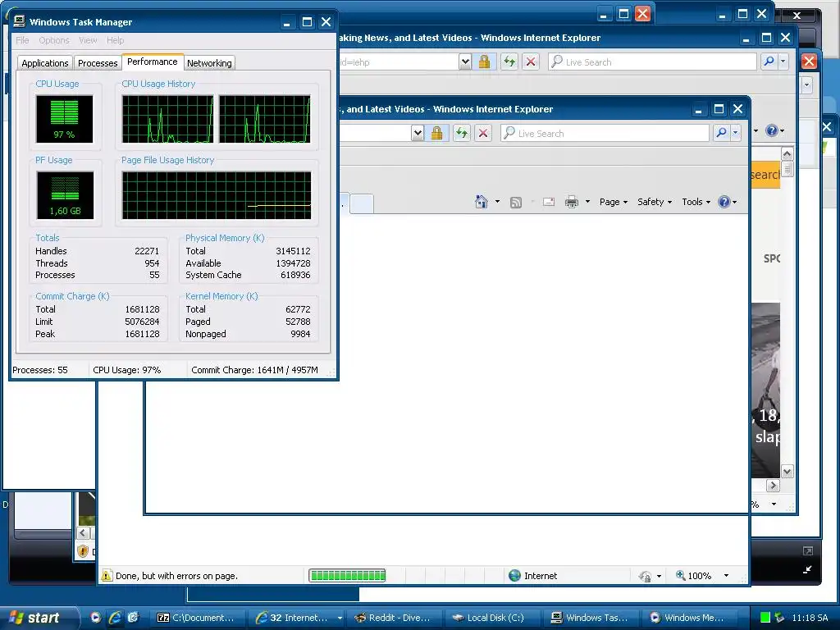Click the Help icon in the rear IE window toolbar
The width and height of the screenshot is (840, 630).
click(x=771, y=130)
